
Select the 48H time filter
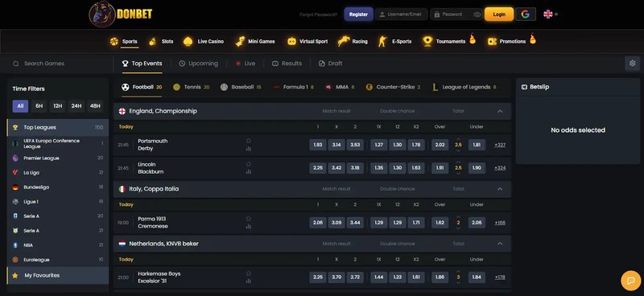coord(95,106)
